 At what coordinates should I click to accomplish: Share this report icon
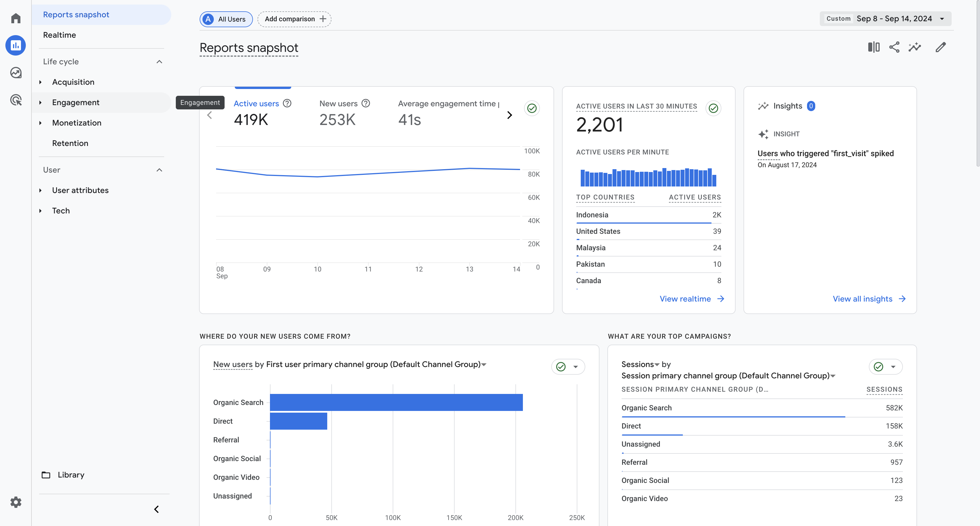[x=894, y=47]
